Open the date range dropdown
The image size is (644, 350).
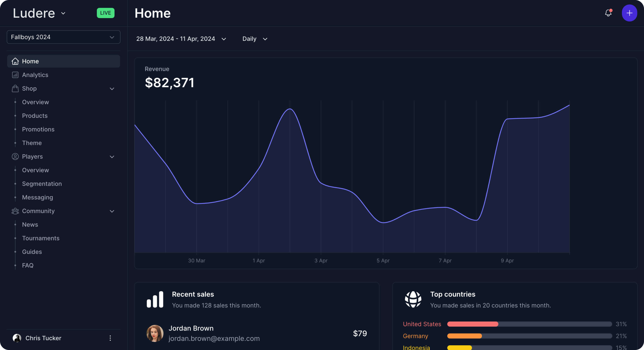(181, 39)
